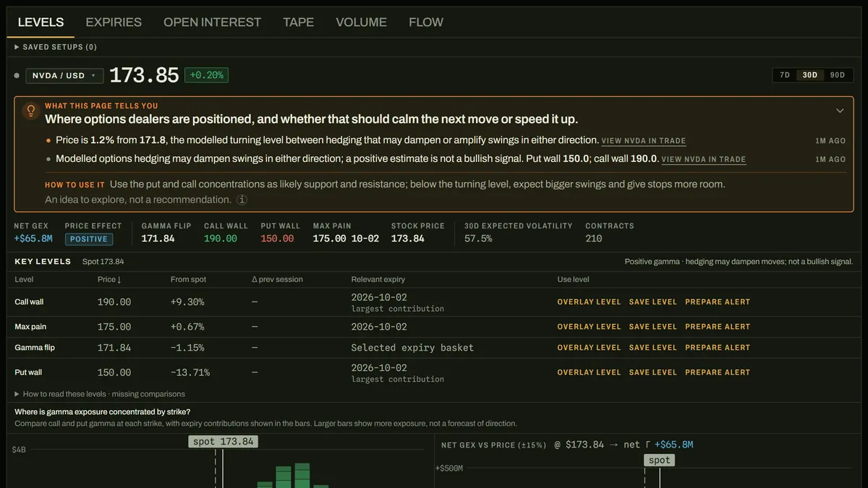Click the status dot beside NVDA / USD
The image size is (868, 488).
tap(17, 75)
